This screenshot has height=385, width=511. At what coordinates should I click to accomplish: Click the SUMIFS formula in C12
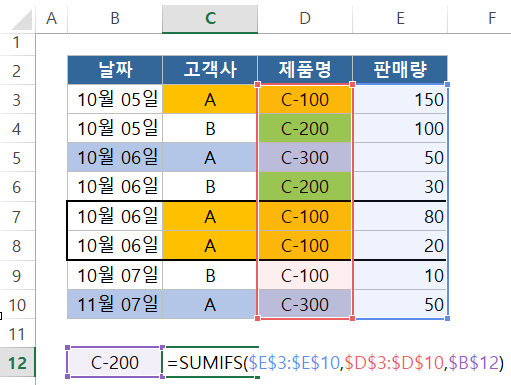pos(335,363)
